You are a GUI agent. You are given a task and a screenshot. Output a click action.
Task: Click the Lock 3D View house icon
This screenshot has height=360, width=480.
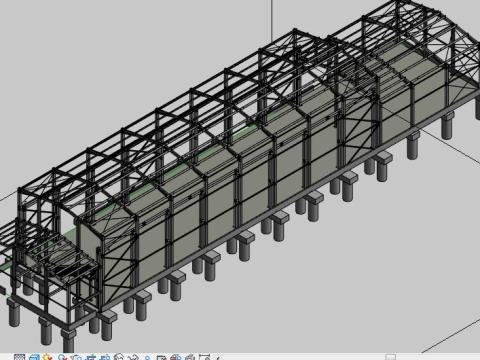(x=119, y=357)
